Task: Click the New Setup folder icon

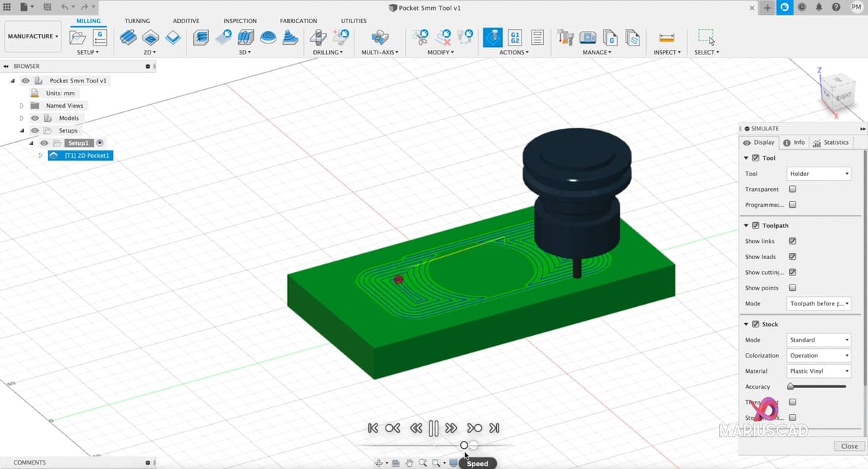Action: pyautogui.click(x=77, y=37)
